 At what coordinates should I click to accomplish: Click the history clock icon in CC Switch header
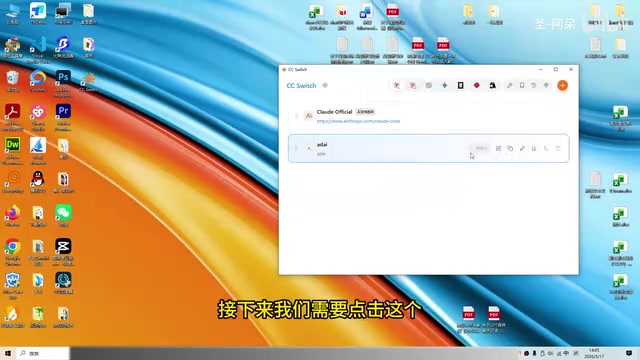coord(534,85)
